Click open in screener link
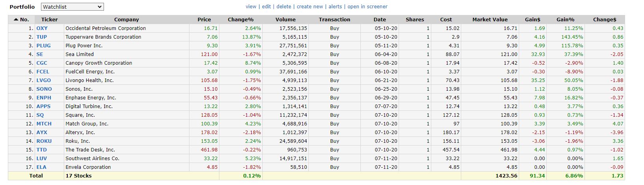This screenshot has height=185, width=644. tap(367, 7)
